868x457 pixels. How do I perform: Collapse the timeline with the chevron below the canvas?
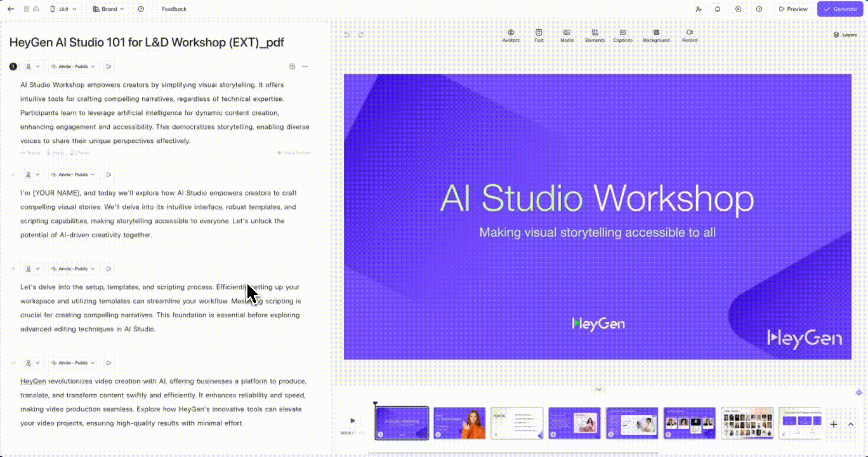(x=598, y=389)
